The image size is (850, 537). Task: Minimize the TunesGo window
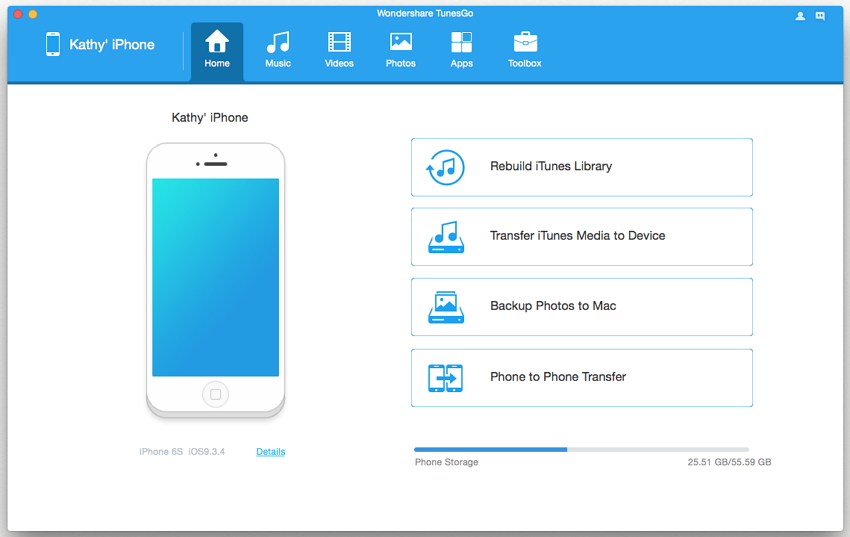click(33, 15)
